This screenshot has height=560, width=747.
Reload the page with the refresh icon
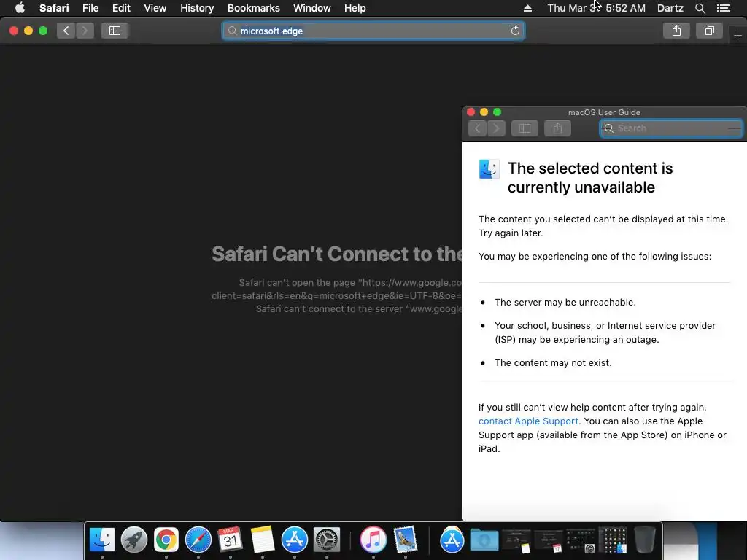(x=515, y=31)
